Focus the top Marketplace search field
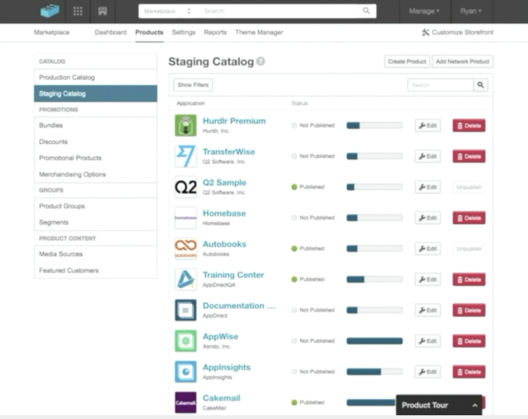Image resolution: width=528 pixels, height=419 pixels. coord(279,11)
